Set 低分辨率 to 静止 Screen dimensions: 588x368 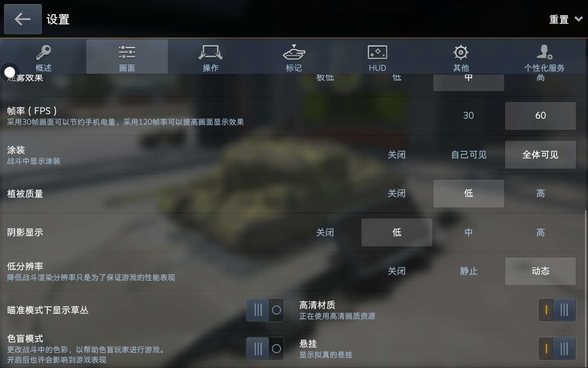pos(469,271)
